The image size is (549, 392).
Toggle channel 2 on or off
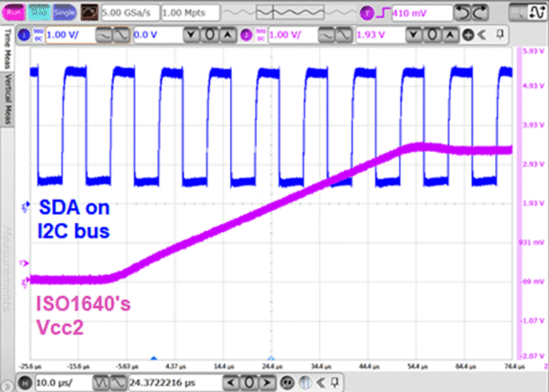pyautogui.click(x=247, y=34)
